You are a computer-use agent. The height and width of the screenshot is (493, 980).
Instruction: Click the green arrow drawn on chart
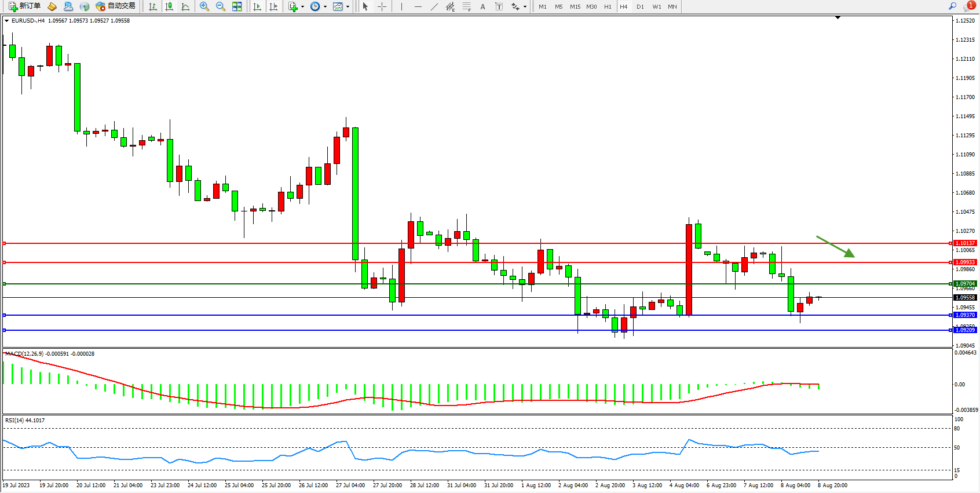835,246
